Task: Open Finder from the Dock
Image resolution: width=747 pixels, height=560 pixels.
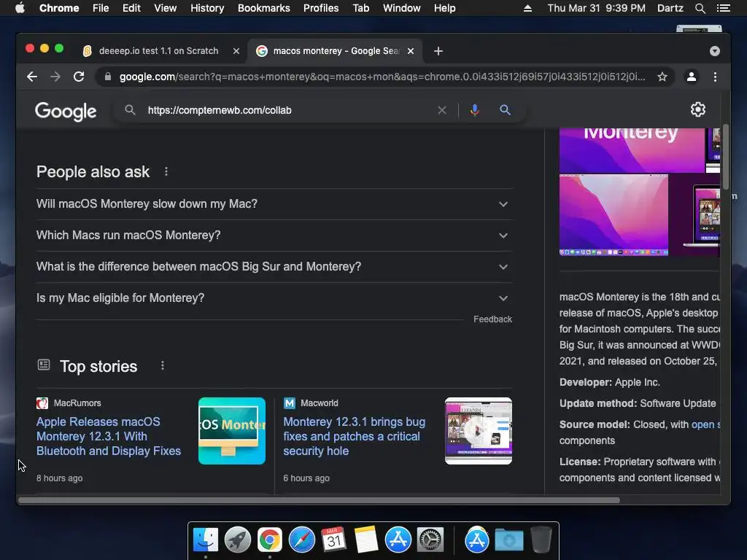Action: point(206,540)
